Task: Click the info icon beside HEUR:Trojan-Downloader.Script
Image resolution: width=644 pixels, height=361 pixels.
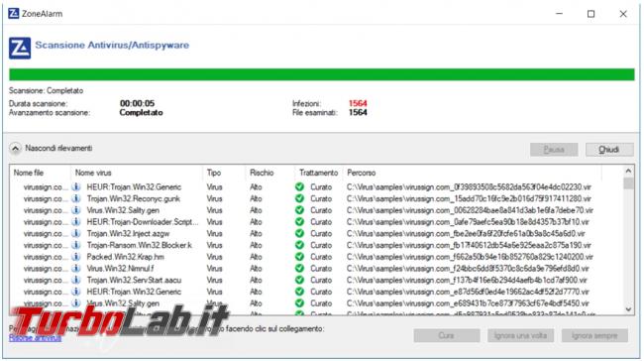Action: 76,222
